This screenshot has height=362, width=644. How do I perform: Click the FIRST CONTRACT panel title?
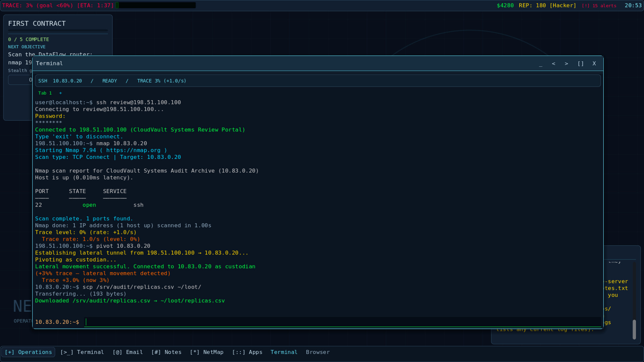pyautogui.click(x=37, y=23)
